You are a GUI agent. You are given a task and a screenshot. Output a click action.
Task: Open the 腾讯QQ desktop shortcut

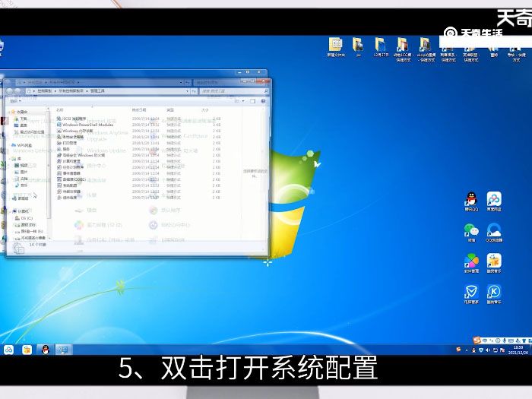point(471,201)
